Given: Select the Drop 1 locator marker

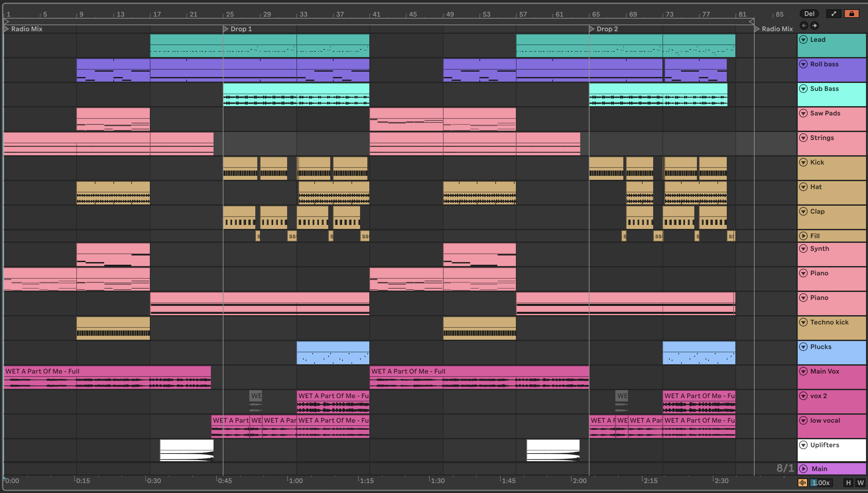Looking at the screenshot, I should (x=226, y=29).
